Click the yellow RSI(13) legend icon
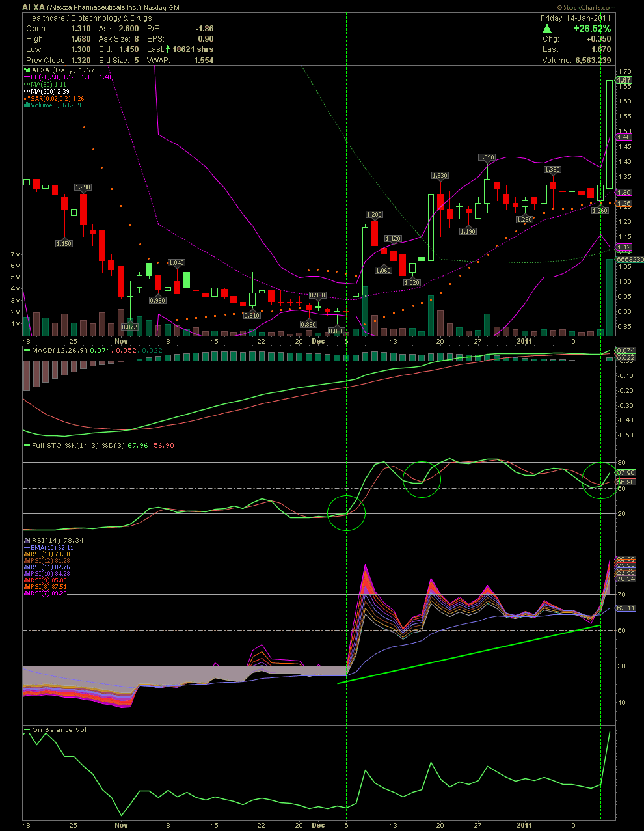Viewport: 644px width, 831px height. tap(27, 554)
